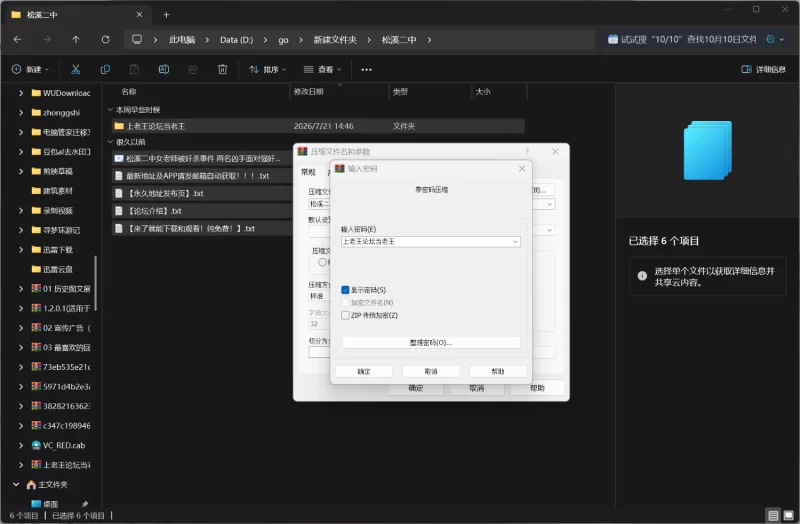Viewport: 800px width, 524px height.
Task: Open the 详细信息 details pane button
Action: point(763,69)
